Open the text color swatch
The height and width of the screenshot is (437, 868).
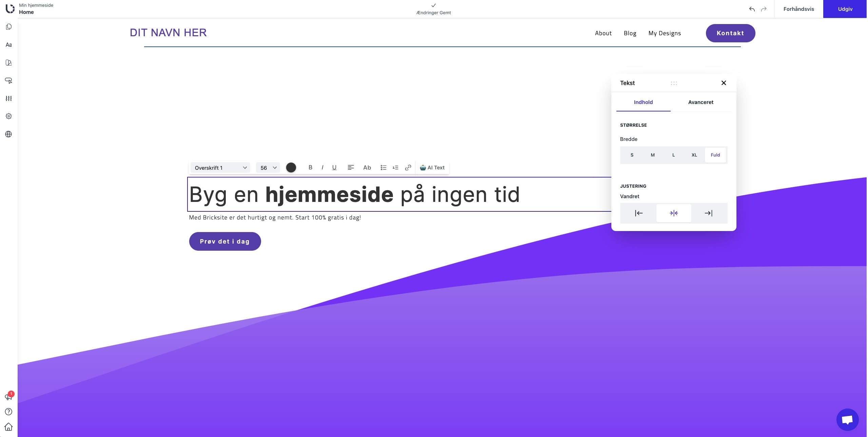coord(291,167)
